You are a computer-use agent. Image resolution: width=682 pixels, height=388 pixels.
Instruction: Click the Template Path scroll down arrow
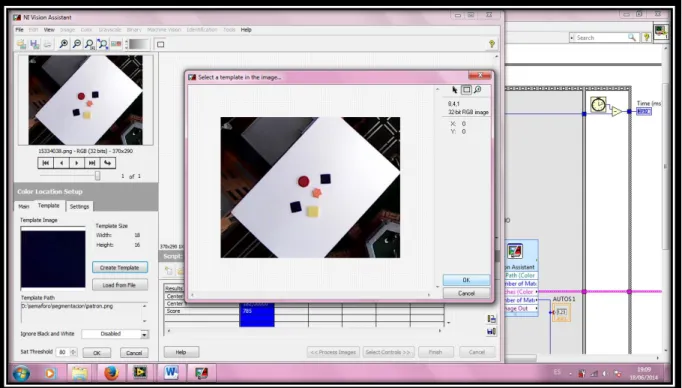pyautogui.click(x=145, y=320)
